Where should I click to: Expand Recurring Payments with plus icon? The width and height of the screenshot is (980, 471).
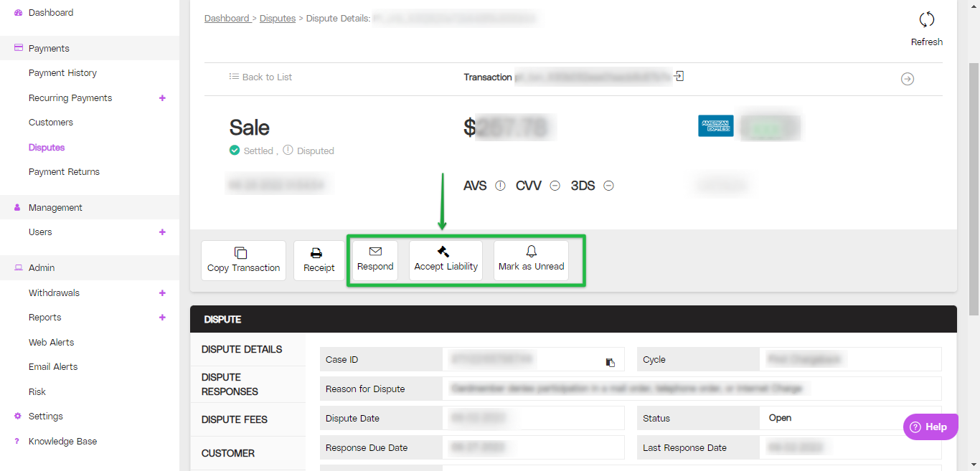(162, 98)
